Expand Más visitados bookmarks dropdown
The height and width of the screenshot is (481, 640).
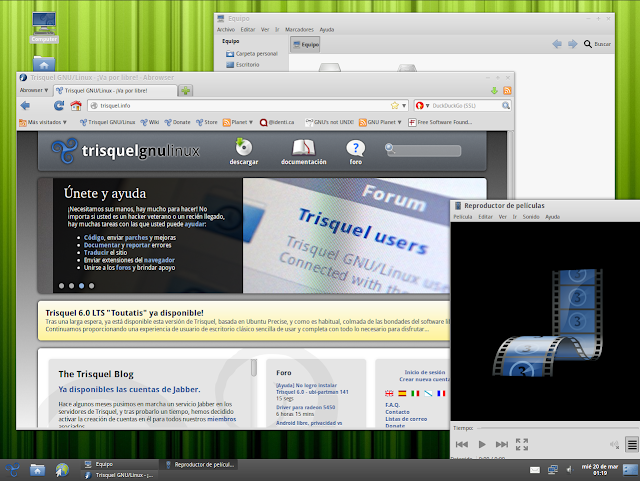pos(43,122)
